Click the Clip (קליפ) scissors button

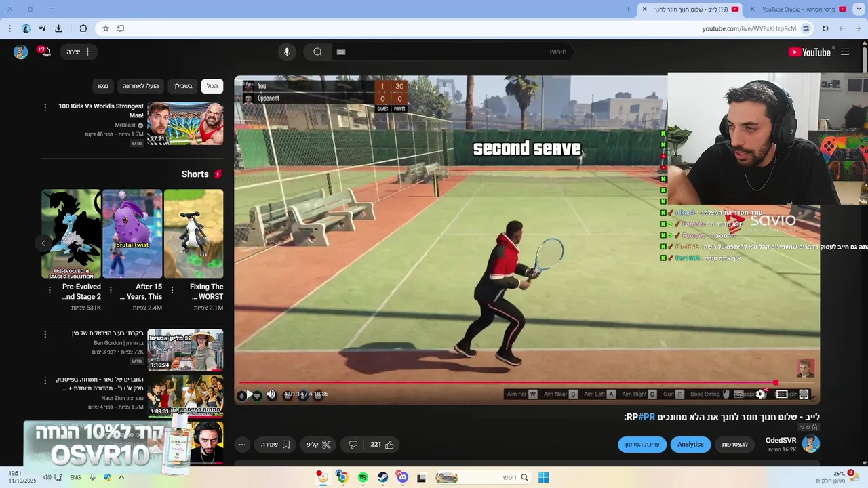pos(319,445)
